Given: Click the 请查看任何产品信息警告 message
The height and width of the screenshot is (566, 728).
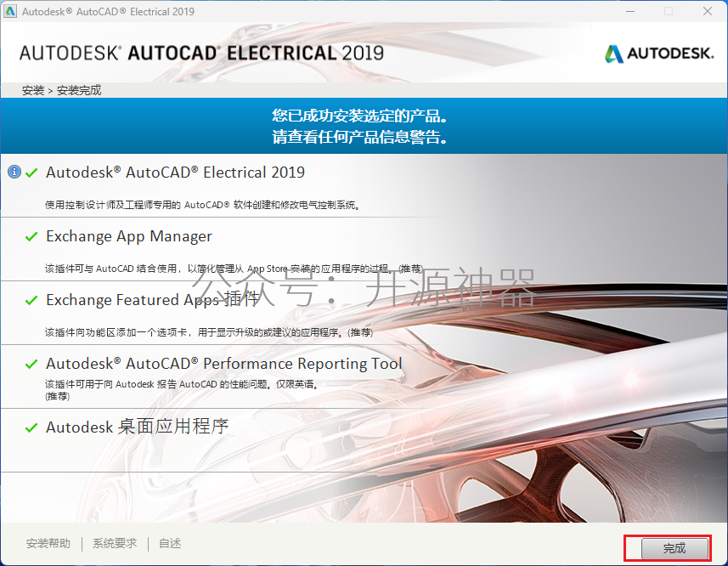Looking at the screenshot, I should coord(360,137).
